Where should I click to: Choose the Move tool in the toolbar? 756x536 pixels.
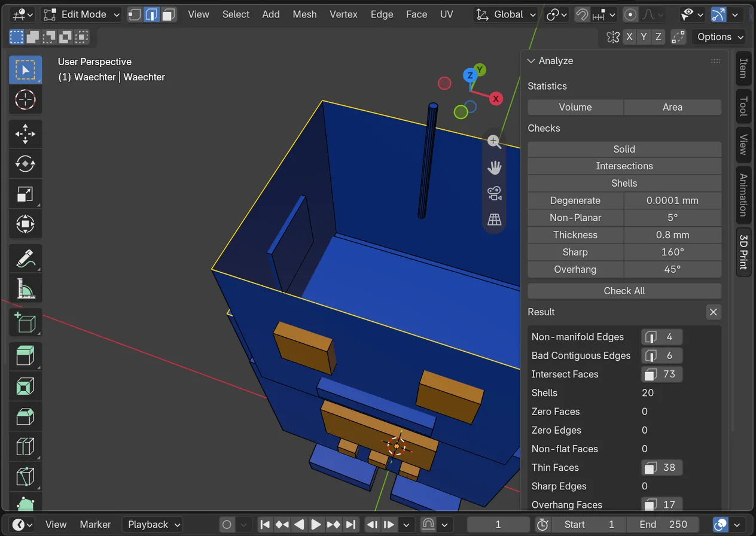tap(25, 134)
